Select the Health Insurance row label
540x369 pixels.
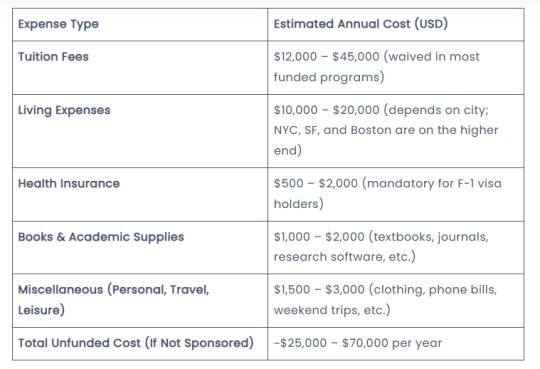[69, 183]
